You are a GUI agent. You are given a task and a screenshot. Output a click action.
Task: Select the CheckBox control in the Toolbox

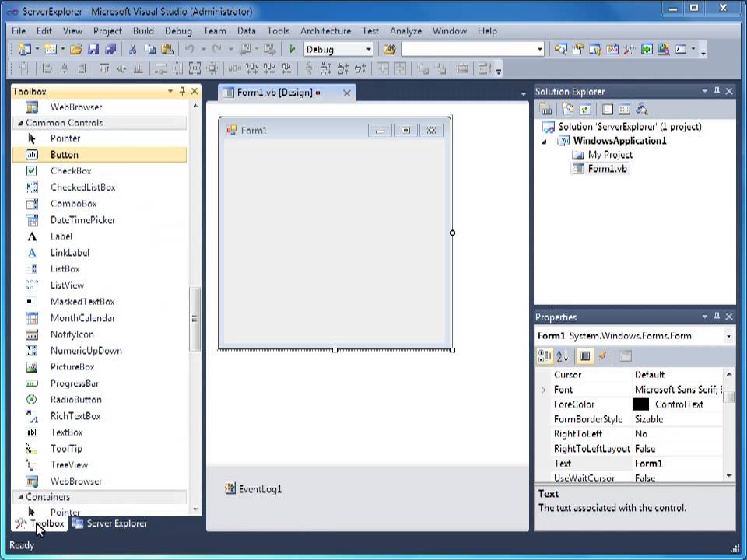(100, 170)
